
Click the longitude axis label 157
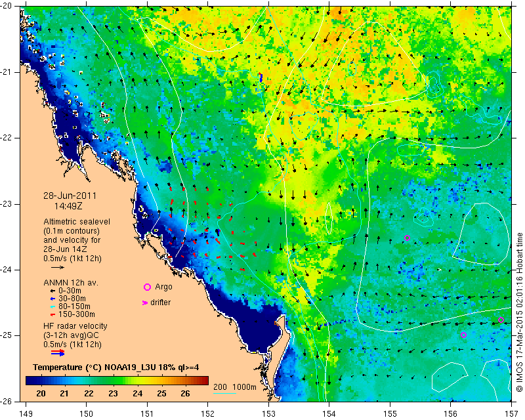tap(511, 414)
